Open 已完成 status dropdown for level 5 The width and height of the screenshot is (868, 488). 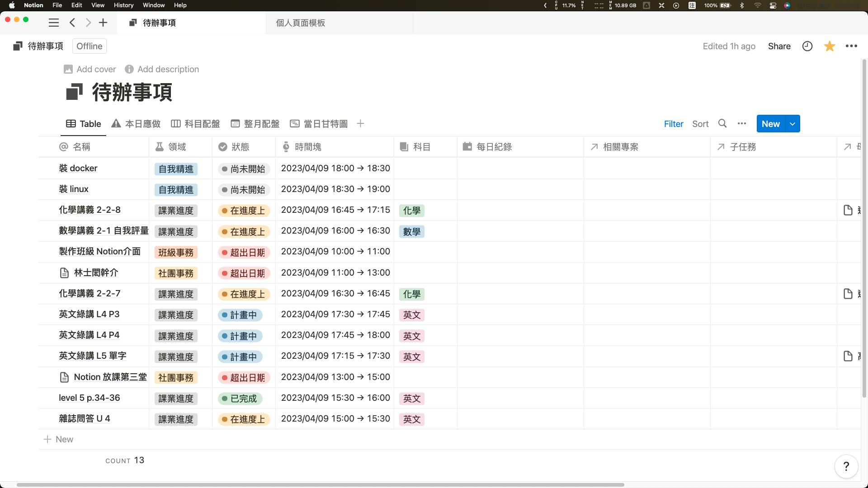240,399
